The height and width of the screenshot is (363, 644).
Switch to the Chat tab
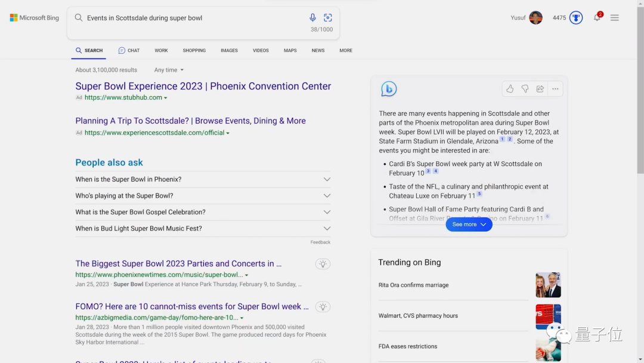pos(129,51)
